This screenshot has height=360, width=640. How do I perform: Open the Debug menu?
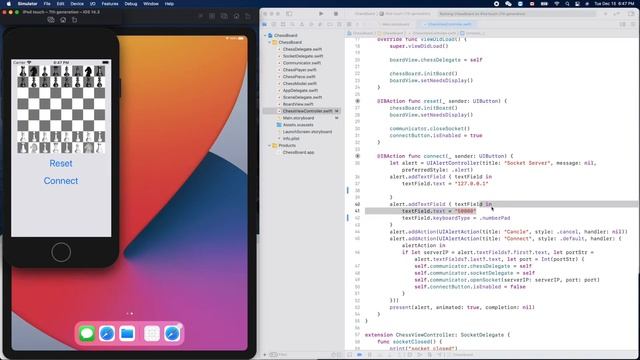click(x=131, y=4)
